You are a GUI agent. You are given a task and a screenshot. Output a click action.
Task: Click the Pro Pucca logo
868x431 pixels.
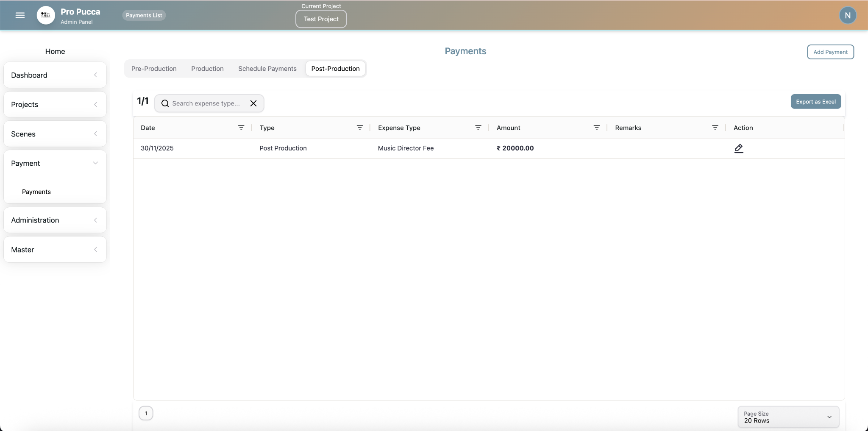46,15
